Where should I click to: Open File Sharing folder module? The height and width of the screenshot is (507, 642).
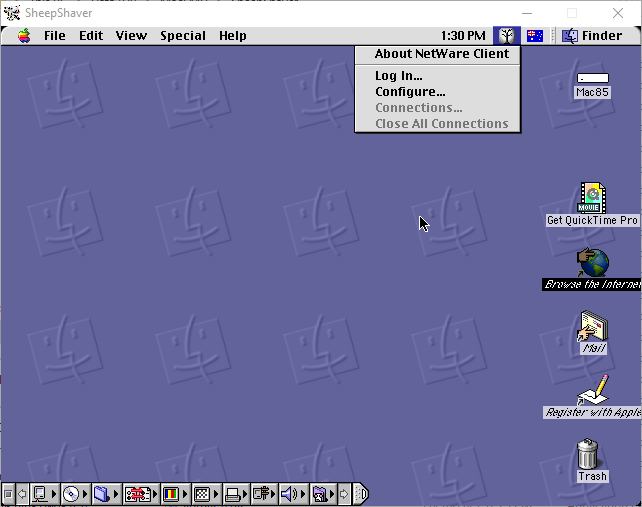pos(106,494)
